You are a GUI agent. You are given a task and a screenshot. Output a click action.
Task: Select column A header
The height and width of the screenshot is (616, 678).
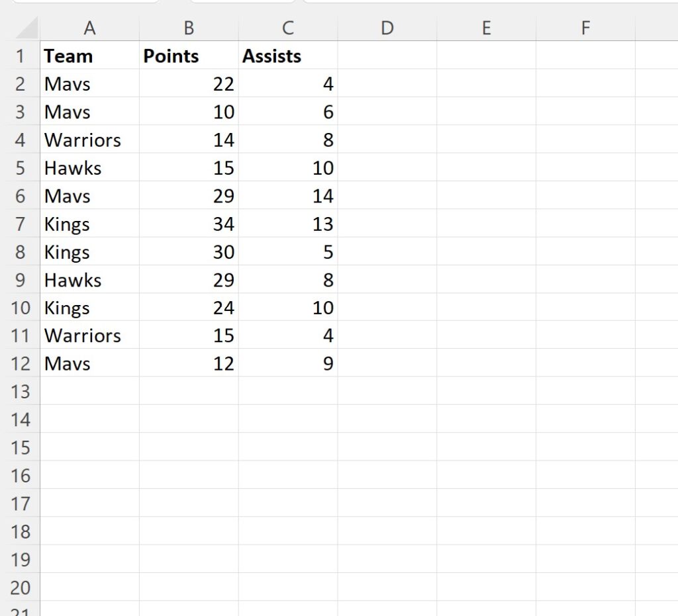pos(90,28)
